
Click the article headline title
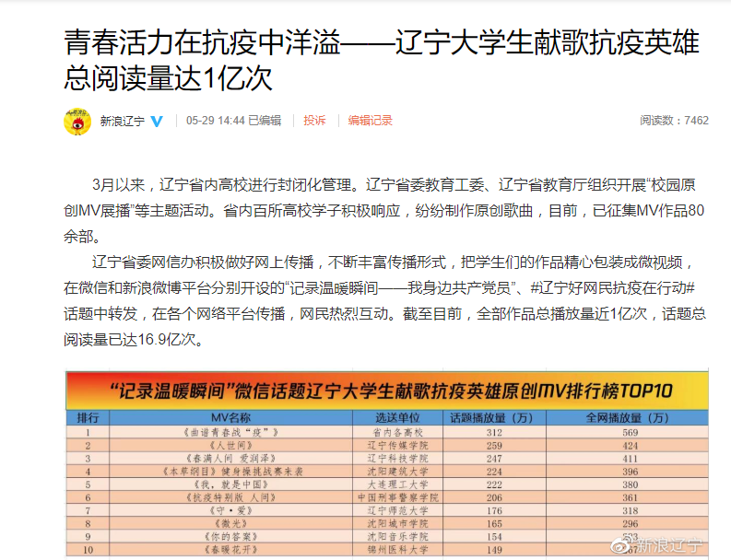(x=382, y=61)
